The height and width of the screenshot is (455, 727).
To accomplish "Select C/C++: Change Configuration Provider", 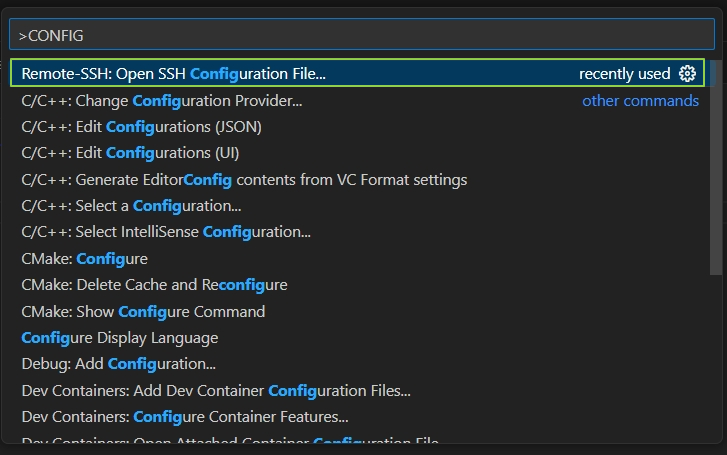I will pyautogui.click(x=357, y=101).
